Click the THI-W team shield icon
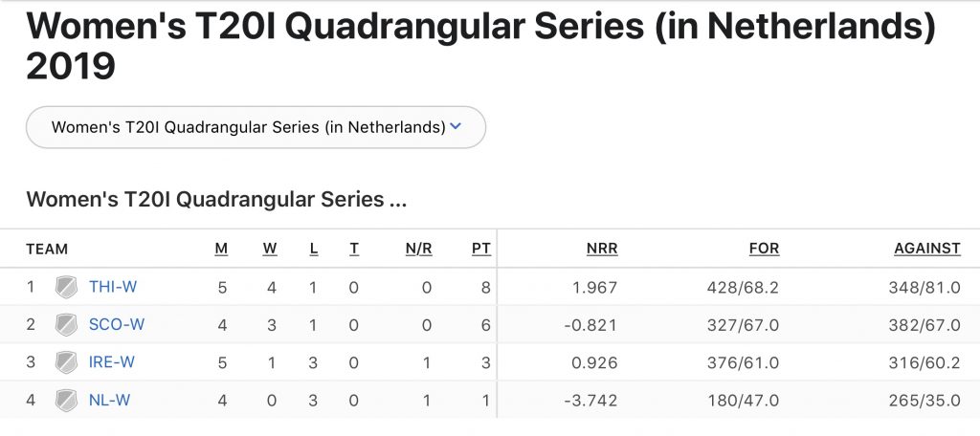Image resolution: width=980 pixels, height=436 pixels. (x=66, y=288)
